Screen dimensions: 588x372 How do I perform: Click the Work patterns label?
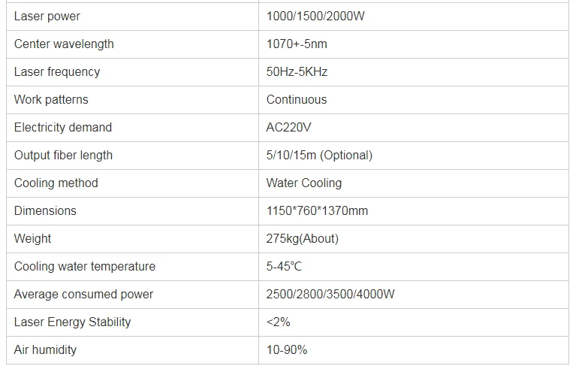click(51, 99)
